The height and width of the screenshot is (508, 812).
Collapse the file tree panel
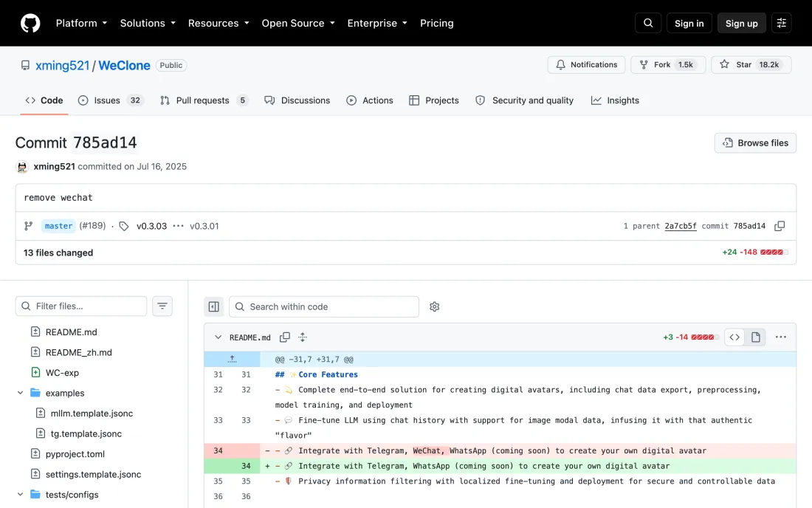[x=214, y=306]
